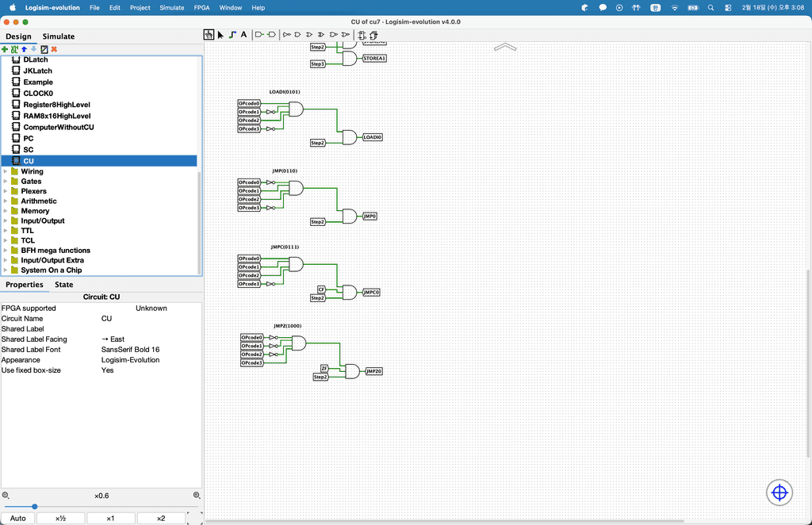
Task: Expand the Memory library folder
Action: tap(6, 211)
